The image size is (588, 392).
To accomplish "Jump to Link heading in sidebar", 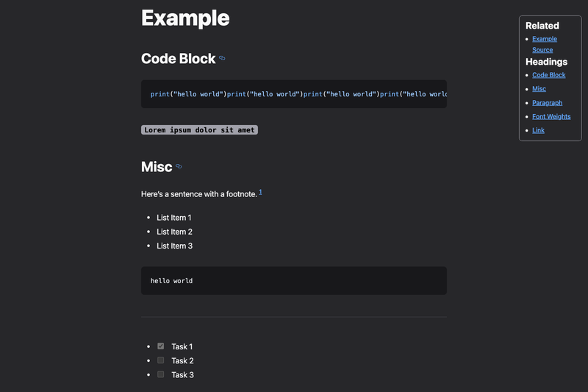I will point(538,130).
